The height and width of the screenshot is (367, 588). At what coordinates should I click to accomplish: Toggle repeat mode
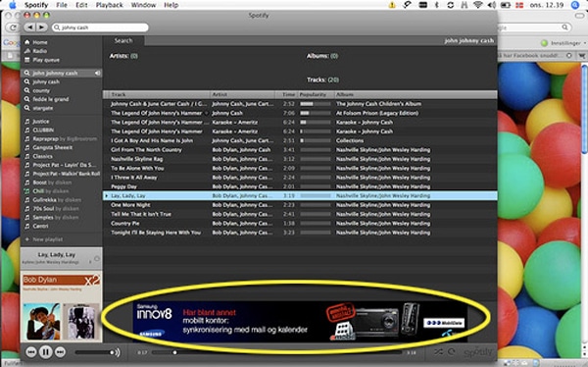click(x=452, y=352)
